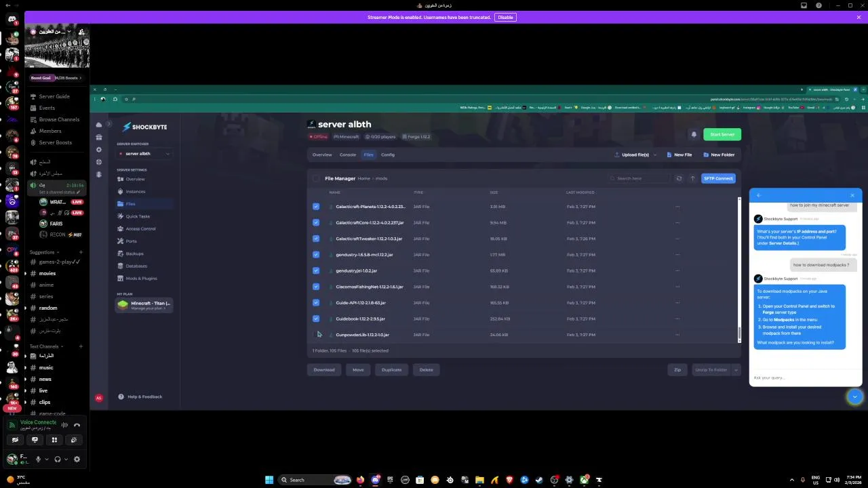Click the New Folder button
Screen dimensions: 868x488
pos(719,155)
